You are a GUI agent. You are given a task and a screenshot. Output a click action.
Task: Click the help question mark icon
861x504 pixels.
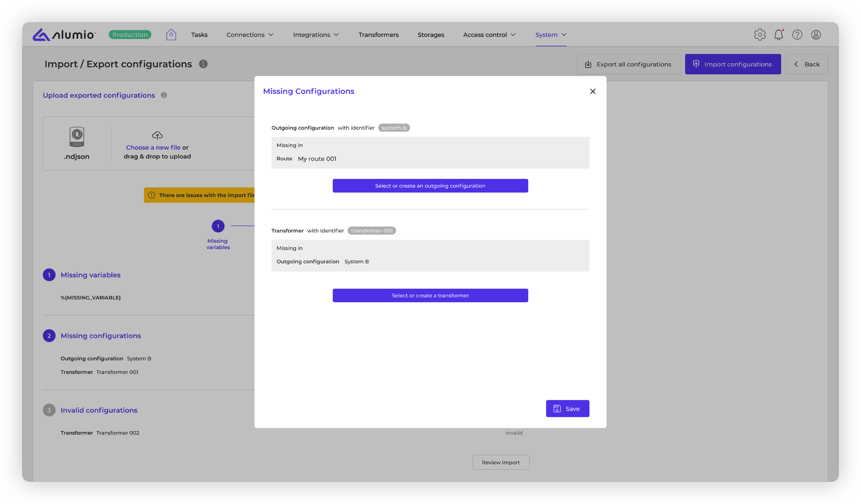point(797,35)
